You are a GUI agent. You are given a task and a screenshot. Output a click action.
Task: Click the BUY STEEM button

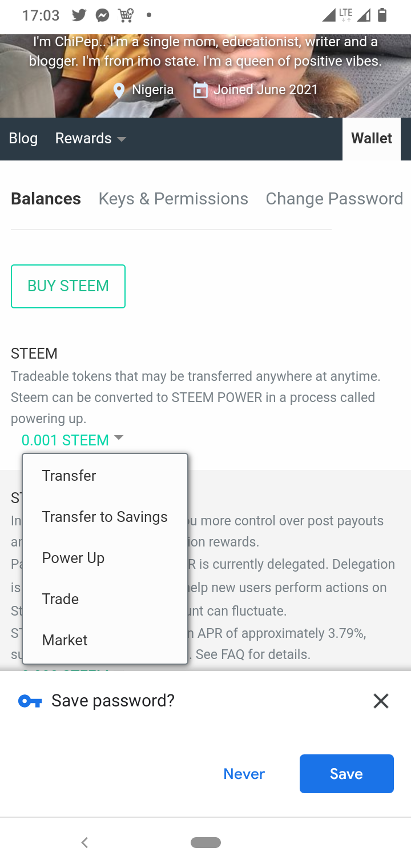click(68, 286)
